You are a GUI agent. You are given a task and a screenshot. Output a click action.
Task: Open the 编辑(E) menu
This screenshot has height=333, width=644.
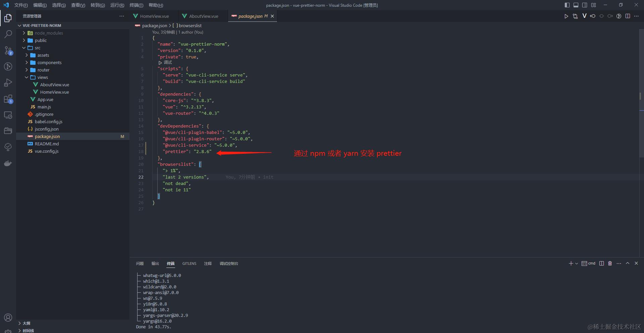[x=40, y=5]
